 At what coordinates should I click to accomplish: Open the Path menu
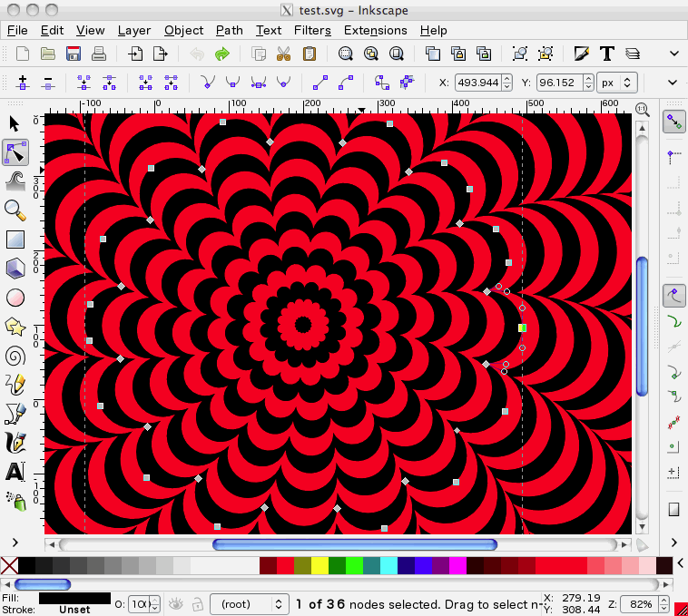point(229,30)
